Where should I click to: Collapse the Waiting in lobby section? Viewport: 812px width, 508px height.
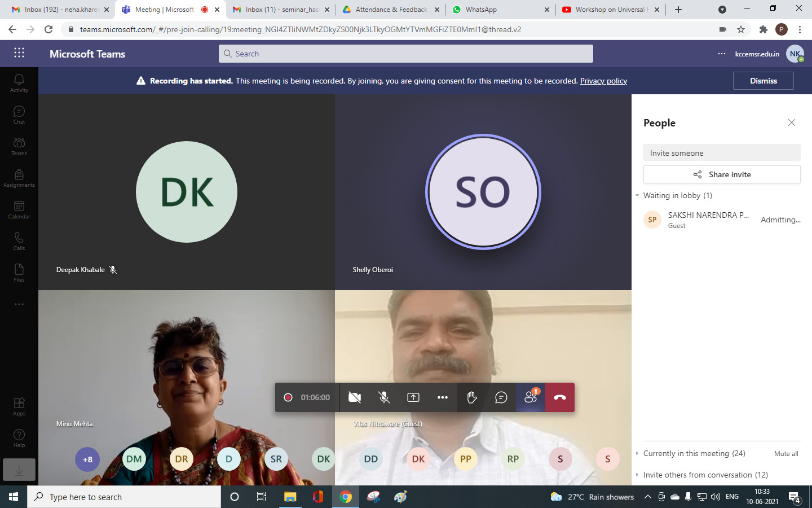[x=637, y=196]
